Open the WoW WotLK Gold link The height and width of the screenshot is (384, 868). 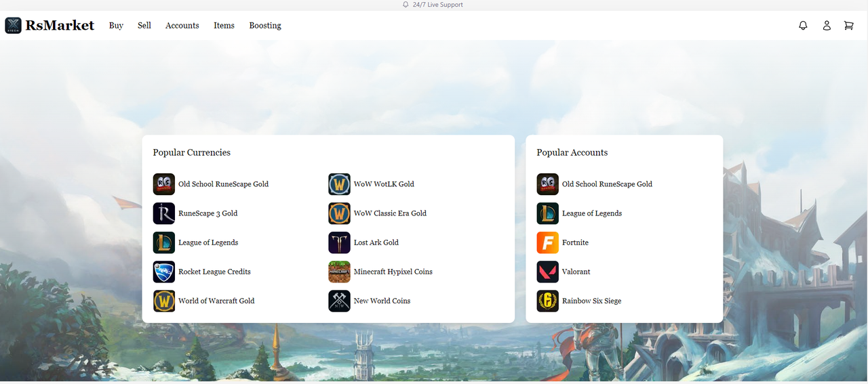click(384, 184)
